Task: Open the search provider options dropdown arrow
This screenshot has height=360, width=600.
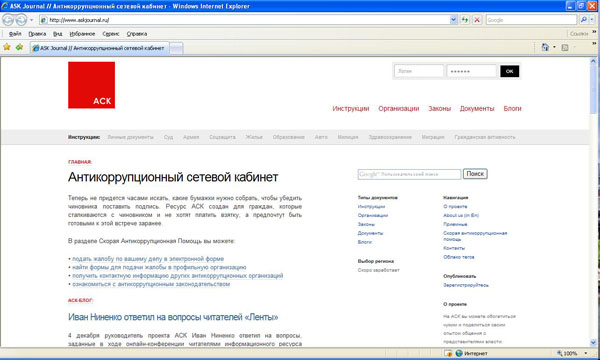Action: click(x=592, y=20)
